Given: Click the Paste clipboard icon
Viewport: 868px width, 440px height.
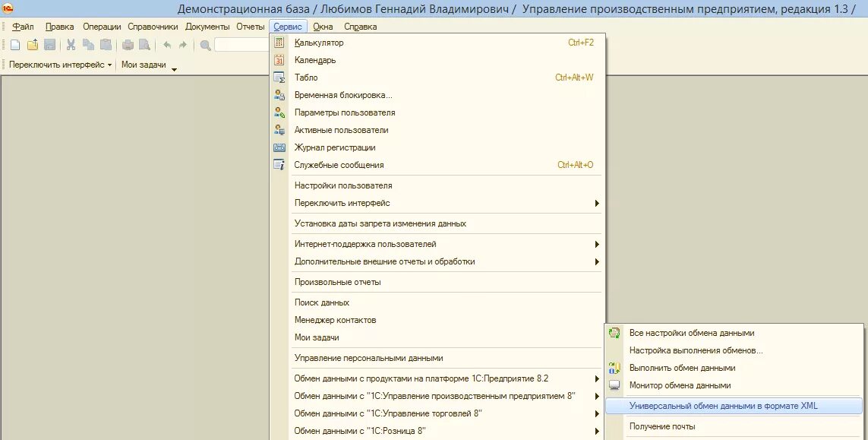Looking at the screenshot, I should [x=106, y=46].
